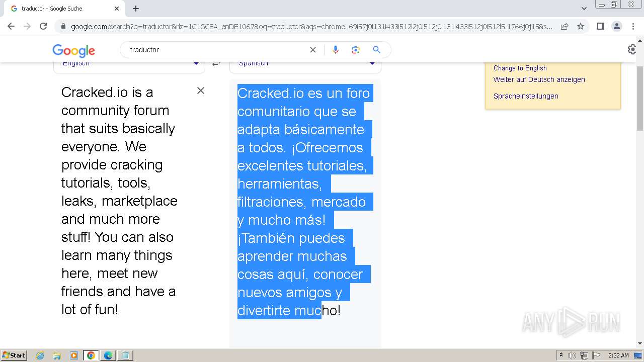
Task: Open File Explorer from taskbar
Action: pos(57,355)
